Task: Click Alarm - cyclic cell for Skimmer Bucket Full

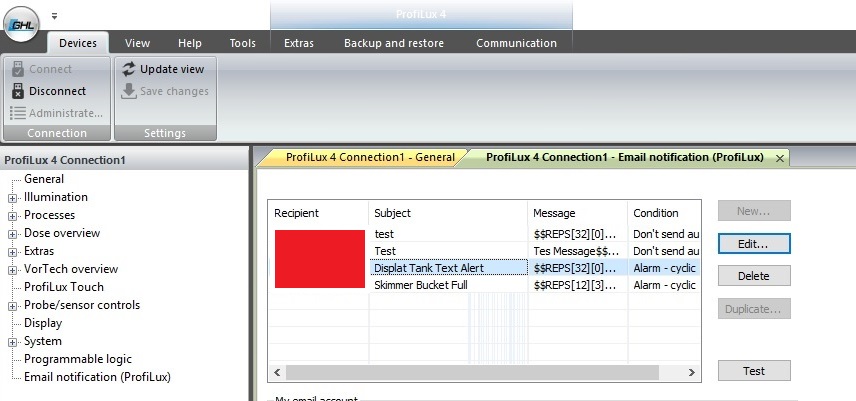Action: [664, 285]
